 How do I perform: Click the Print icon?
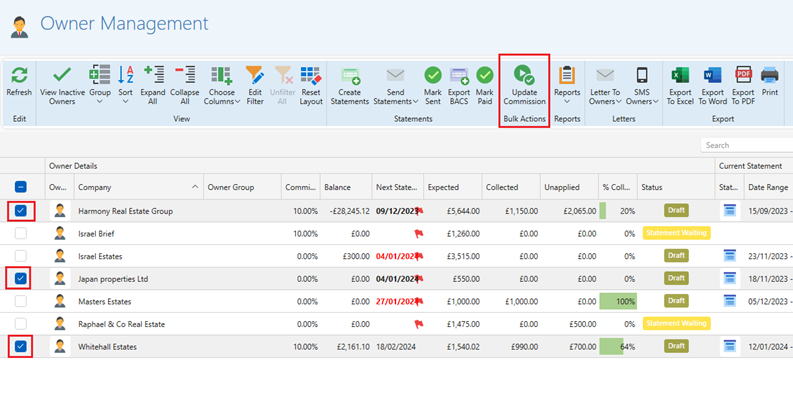769,76
